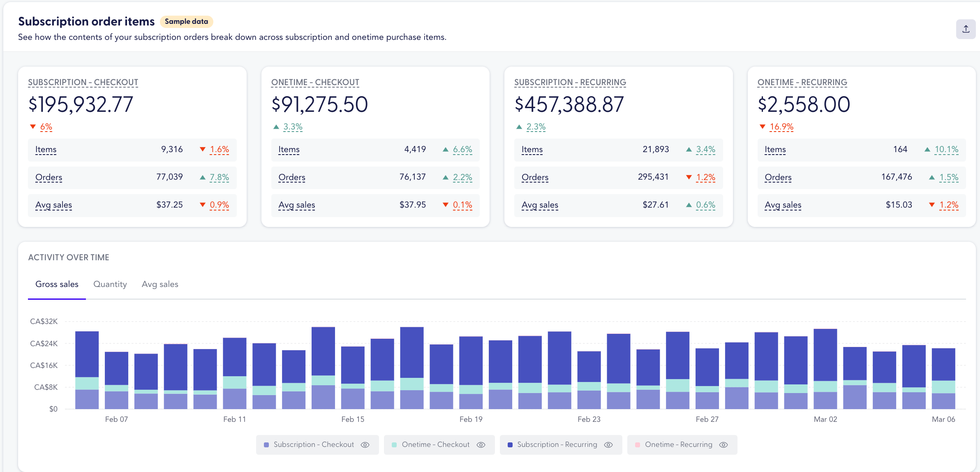This screenshot has width=980, height=472.
Task: Switch to the Avg sales tab
Action: coord(160,284)
